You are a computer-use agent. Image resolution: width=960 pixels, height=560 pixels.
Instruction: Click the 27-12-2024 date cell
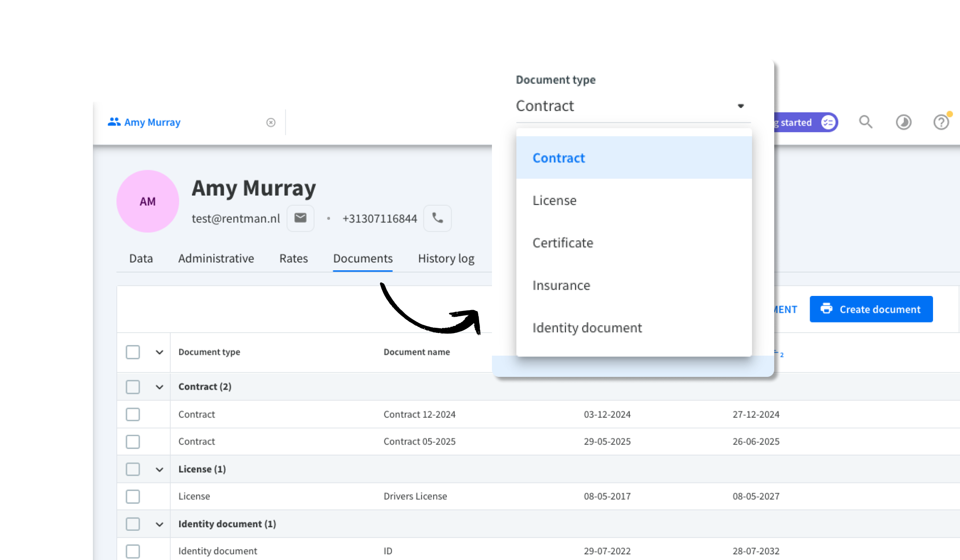(756, 414)
